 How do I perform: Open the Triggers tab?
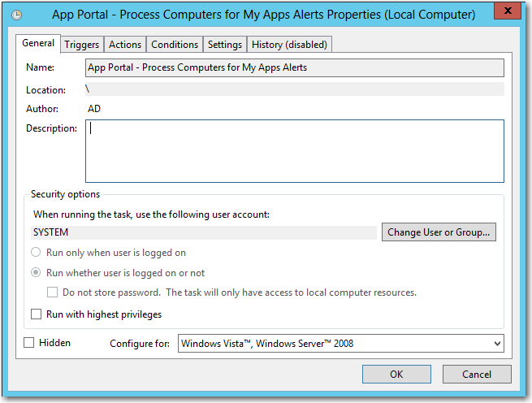(x=82, y=45)
